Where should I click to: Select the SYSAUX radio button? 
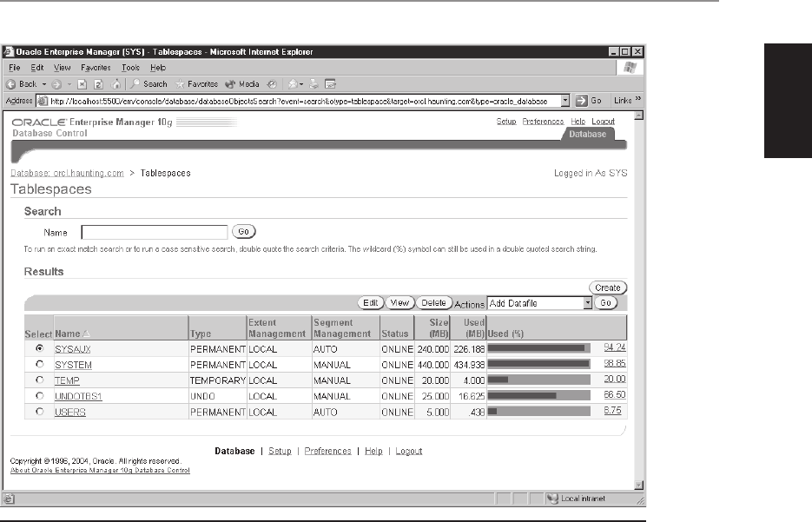pos(39,348)
